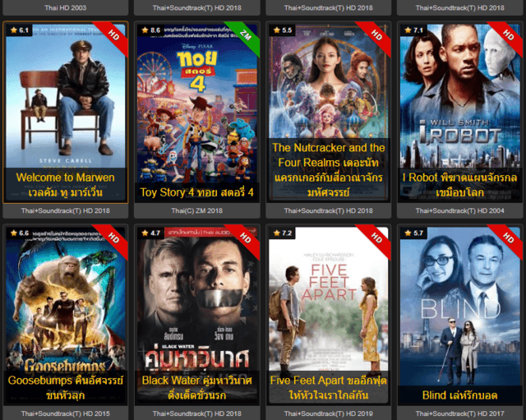The image size is (526, 420).
Task: Click the 5.7 star rating on Blind
Action: click(414, 233)
